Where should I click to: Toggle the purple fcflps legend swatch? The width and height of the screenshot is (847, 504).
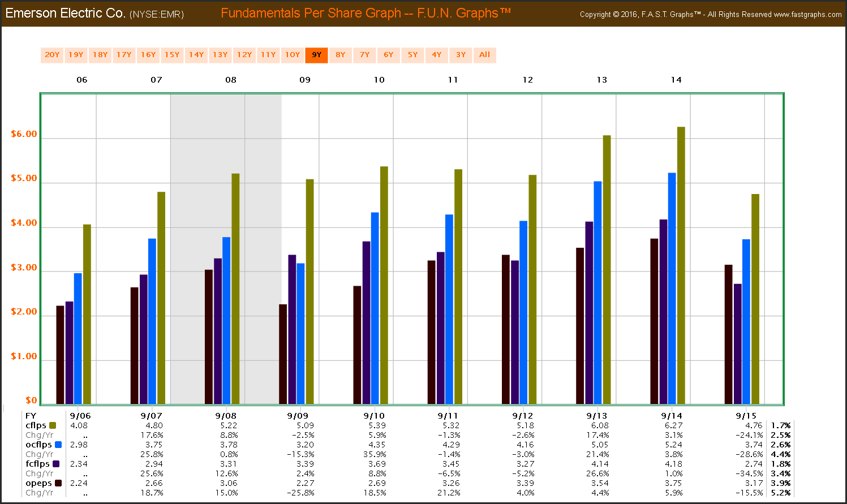[56, 464]
